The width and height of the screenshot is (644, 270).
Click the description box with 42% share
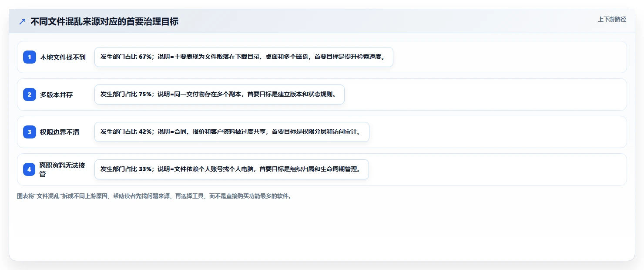[x=231, y=132]
